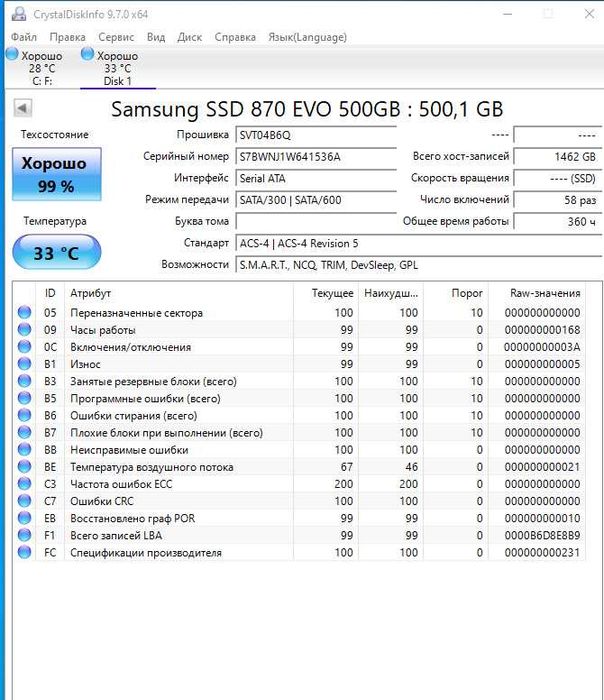Click the Возможности field with S.M.A.R.T., NCQ
Screen dimensions: 604x700
(x=418, y=265)
